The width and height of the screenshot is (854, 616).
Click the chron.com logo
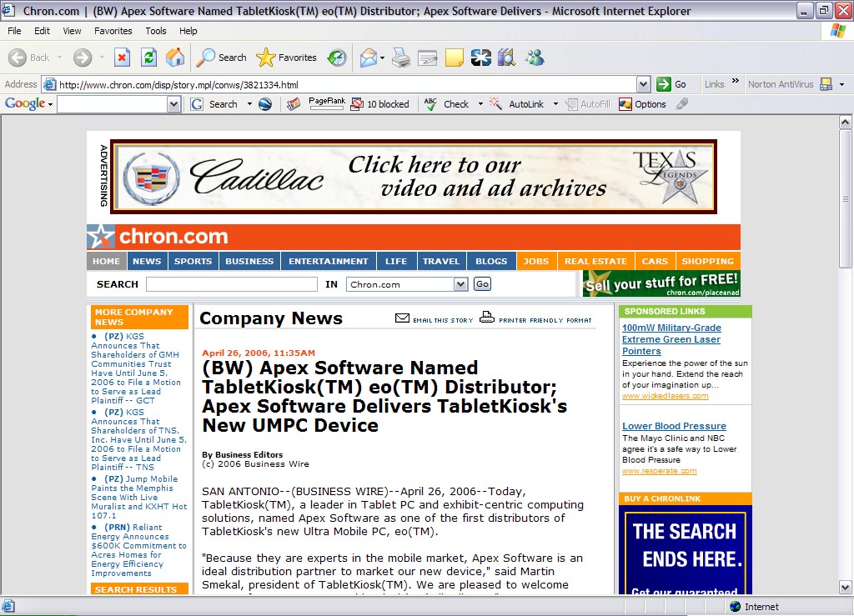pos(158,236)
